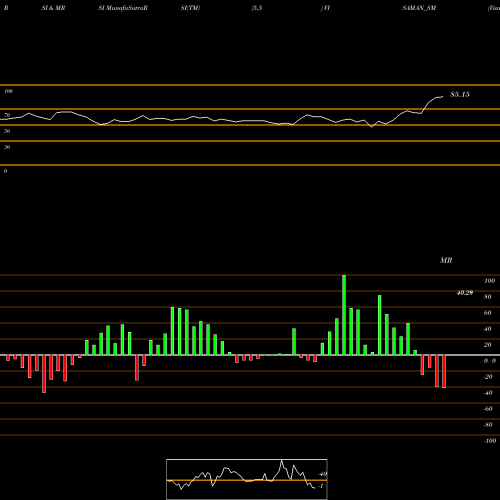The height and width of the screenshot is (500, 500).
Task: Click the MR axis label 100
Action: click(x=490, y=281)
